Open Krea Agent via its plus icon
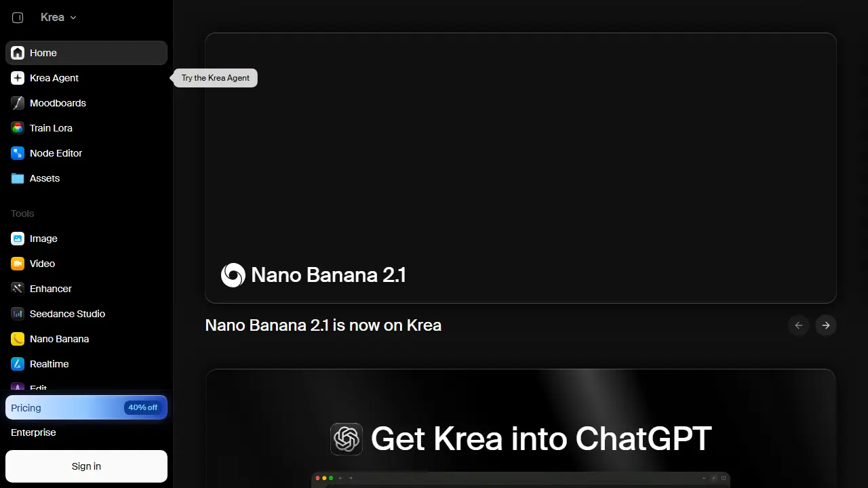 tap(18, 78)
